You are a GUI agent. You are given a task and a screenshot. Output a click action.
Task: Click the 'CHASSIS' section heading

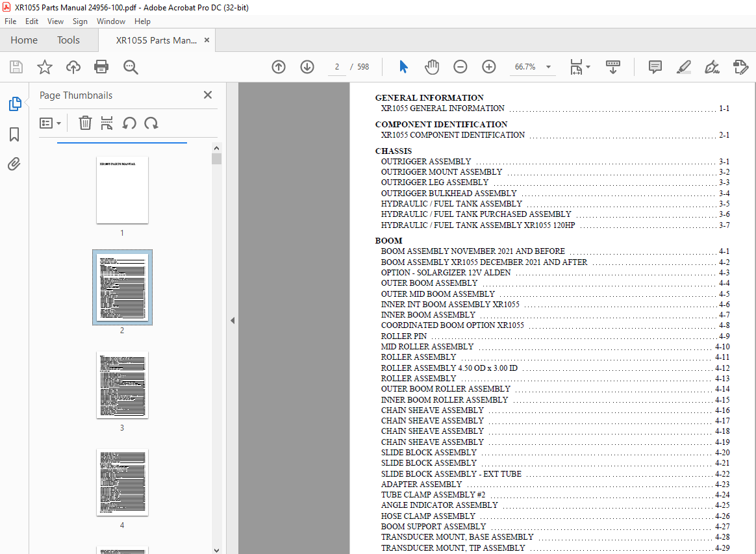click(394, 151)
